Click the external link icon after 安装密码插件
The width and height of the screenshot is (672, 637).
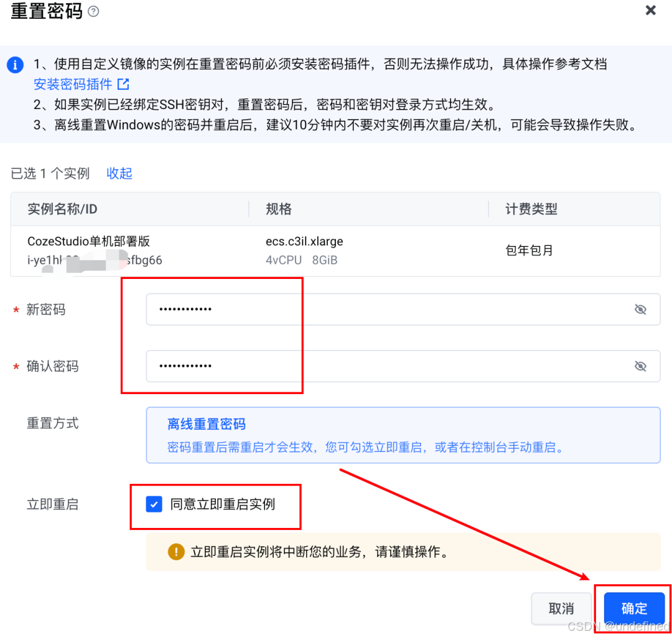click(123, 84)
